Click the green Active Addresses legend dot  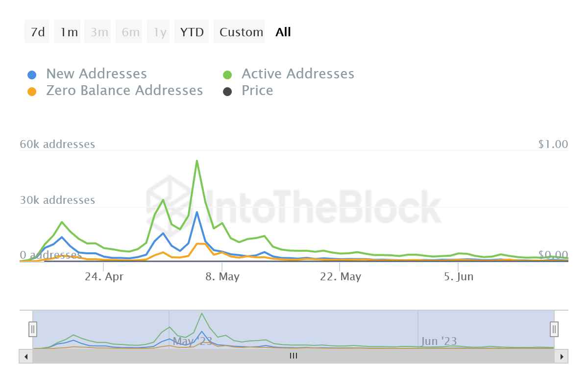tap(227, 75)
